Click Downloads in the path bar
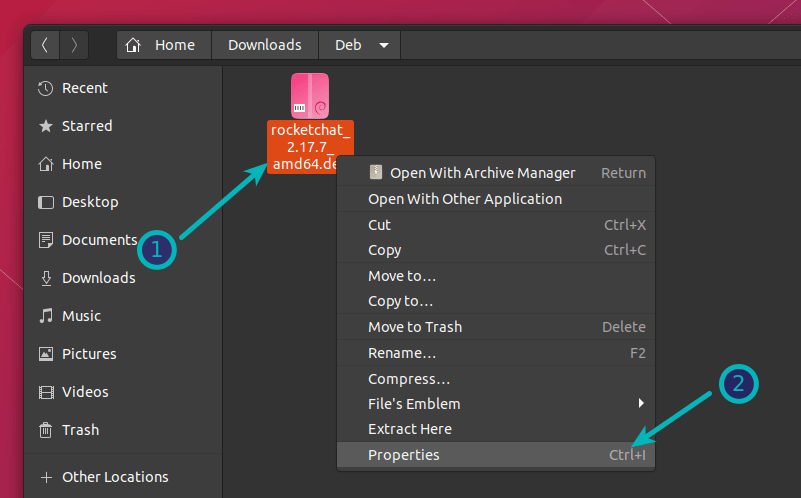The width and height of the screenshot is (801, 498). (264, 45)
